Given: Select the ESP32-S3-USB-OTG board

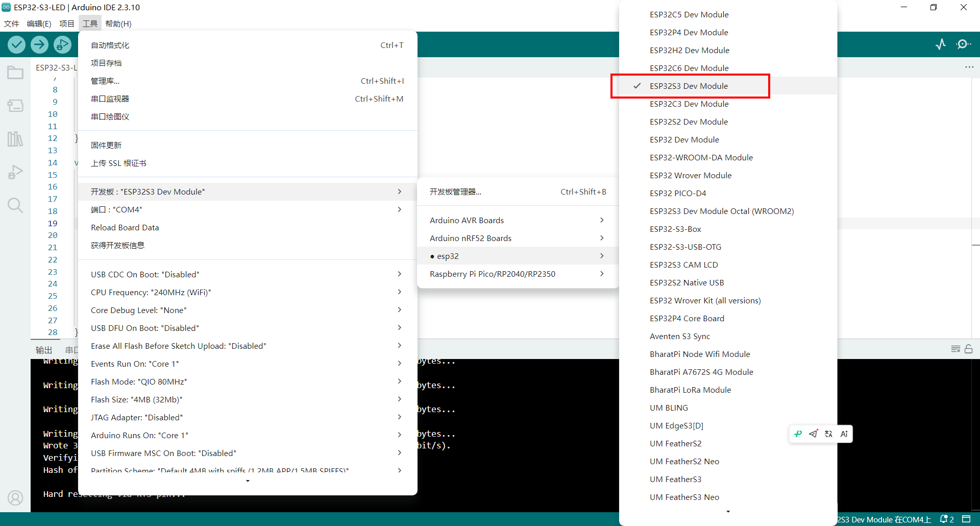Looking at the screenshot, I should (728, 247).
